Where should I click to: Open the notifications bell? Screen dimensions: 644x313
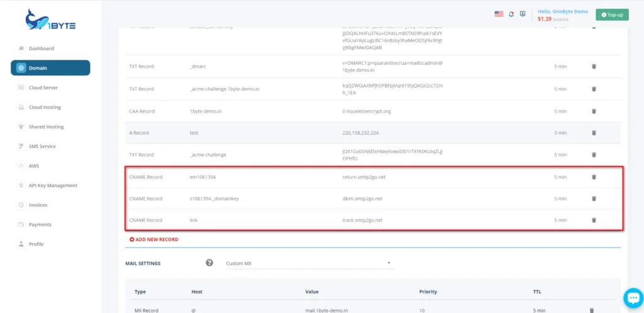tap(511, 14)
